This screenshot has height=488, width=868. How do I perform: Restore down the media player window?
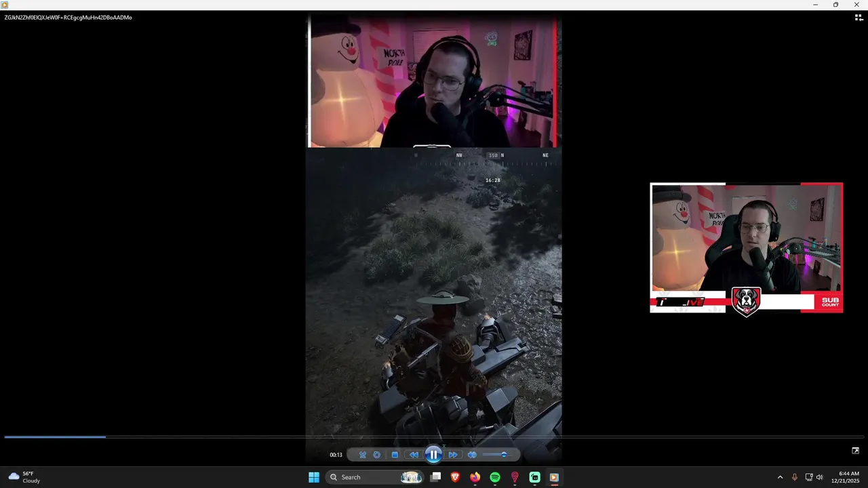pos(835,5)
